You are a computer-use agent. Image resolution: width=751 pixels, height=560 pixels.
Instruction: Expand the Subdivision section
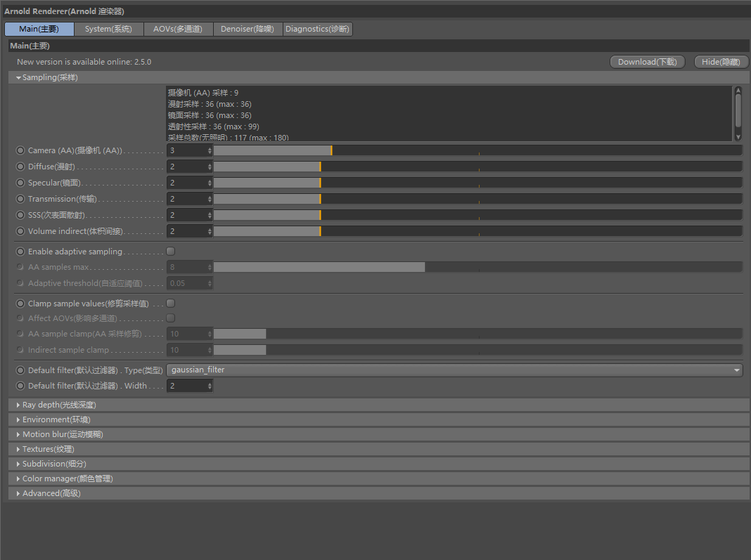tap(378, 464)
